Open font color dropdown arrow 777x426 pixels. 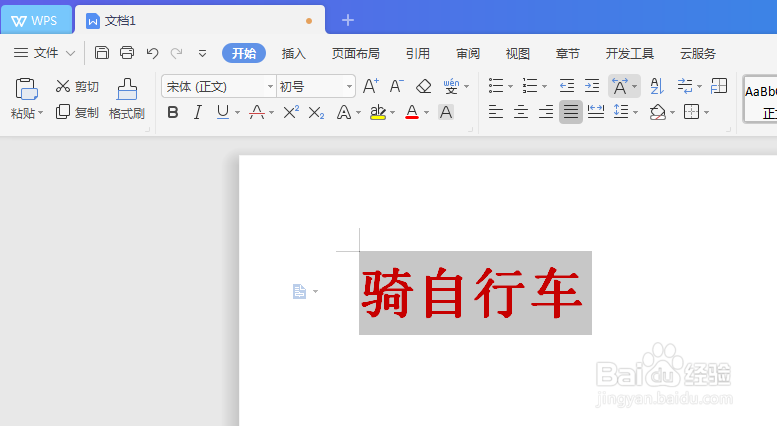[426, 113]
